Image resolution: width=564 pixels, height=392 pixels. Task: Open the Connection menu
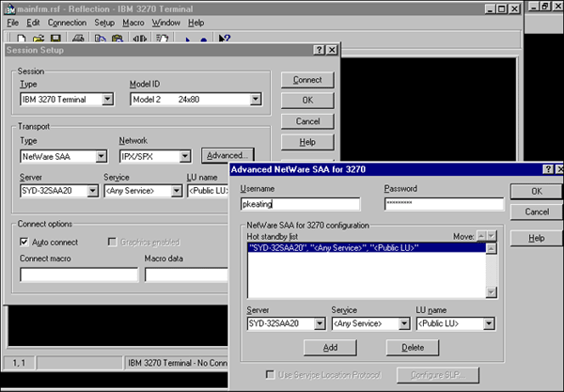pos(67,23)
